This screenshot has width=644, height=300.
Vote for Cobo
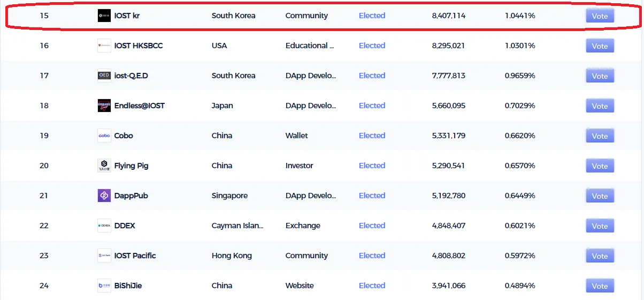tap(600, 136)
